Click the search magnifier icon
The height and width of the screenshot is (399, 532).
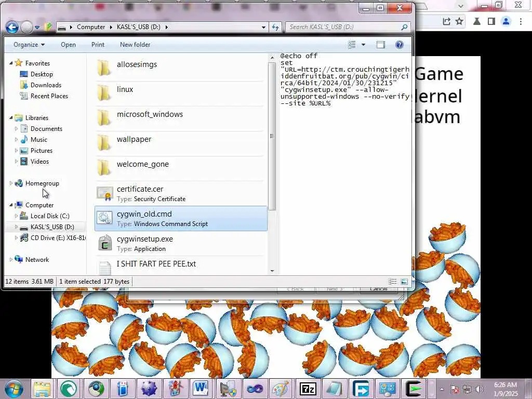click(x=404, y=27)
